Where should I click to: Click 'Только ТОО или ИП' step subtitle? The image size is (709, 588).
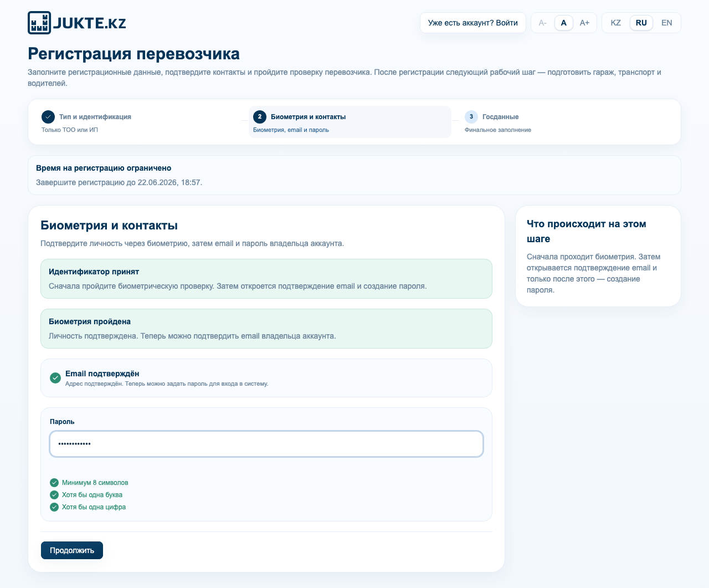coord(70,130)
